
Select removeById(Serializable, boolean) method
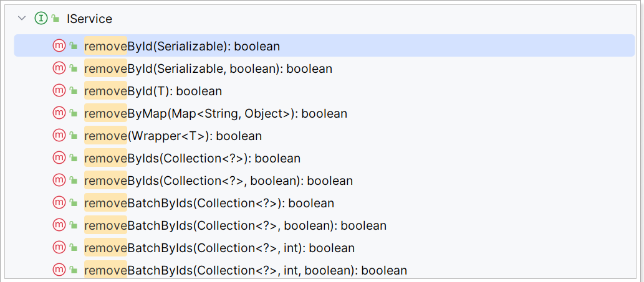(208, 68)
